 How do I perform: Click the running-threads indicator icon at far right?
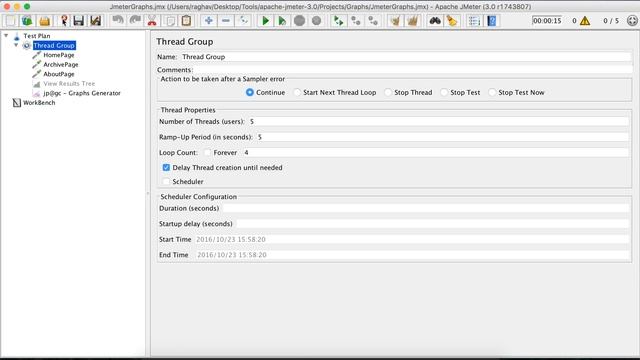(632, 21)
